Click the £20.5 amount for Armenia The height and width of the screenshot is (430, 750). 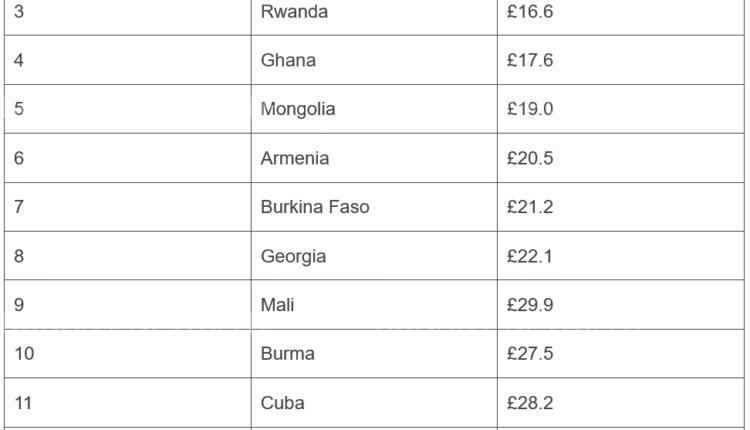[531, 158]
